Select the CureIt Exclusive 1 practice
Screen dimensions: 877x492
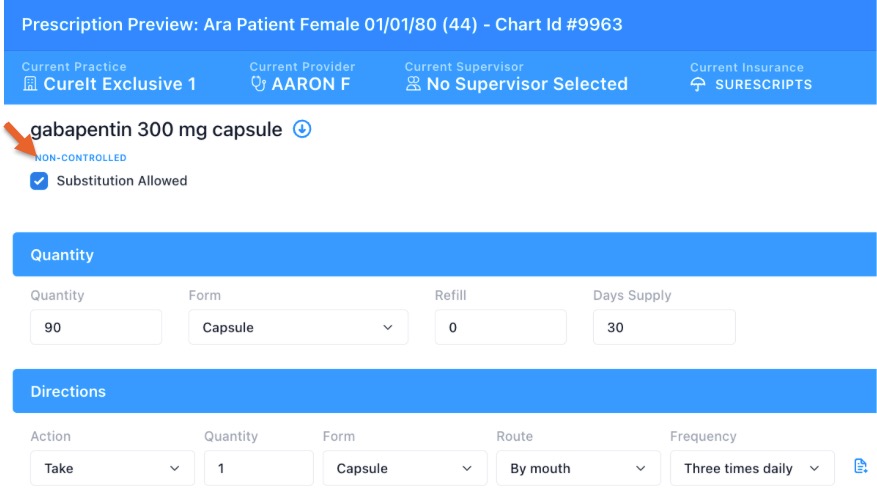(x=120, y=84)
